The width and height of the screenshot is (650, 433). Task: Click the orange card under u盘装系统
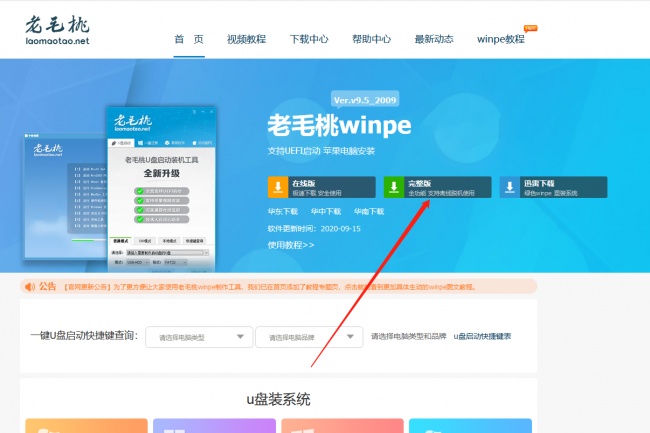(87, 426)
